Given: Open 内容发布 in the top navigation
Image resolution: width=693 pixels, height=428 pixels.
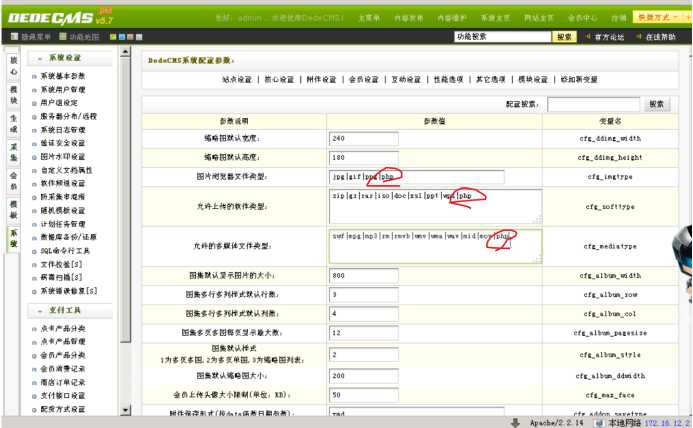Looking at the screenshot, I should tap(409, 18).
